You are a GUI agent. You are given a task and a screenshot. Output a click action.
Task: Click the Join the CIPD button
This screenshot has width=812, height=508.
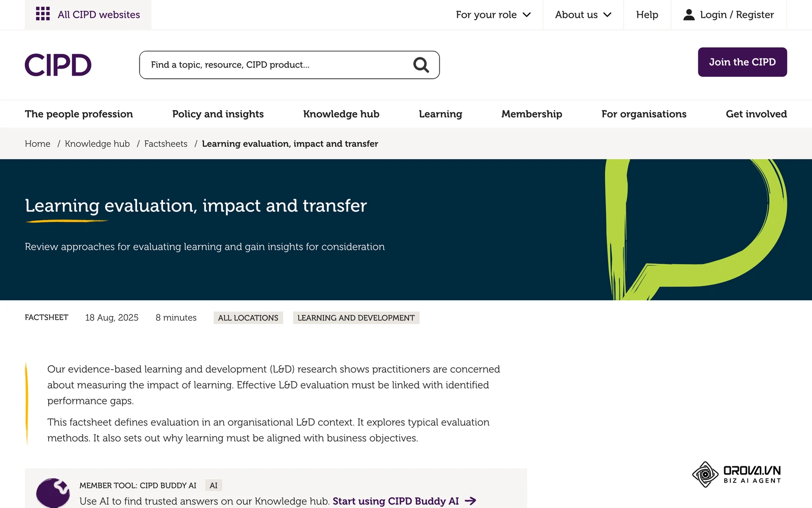742,62
